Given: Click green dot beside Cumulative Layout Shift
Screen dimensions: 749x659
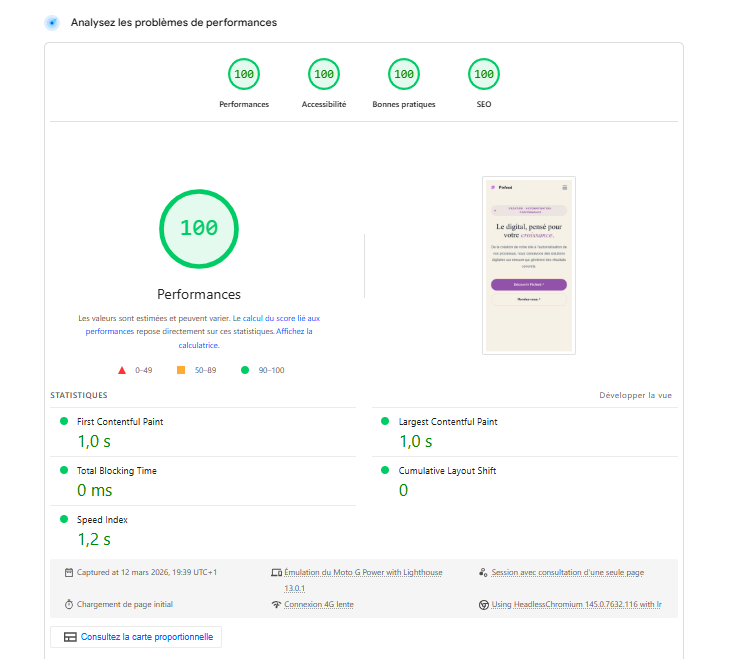Looking at the screenshot, I should (385, 470).
